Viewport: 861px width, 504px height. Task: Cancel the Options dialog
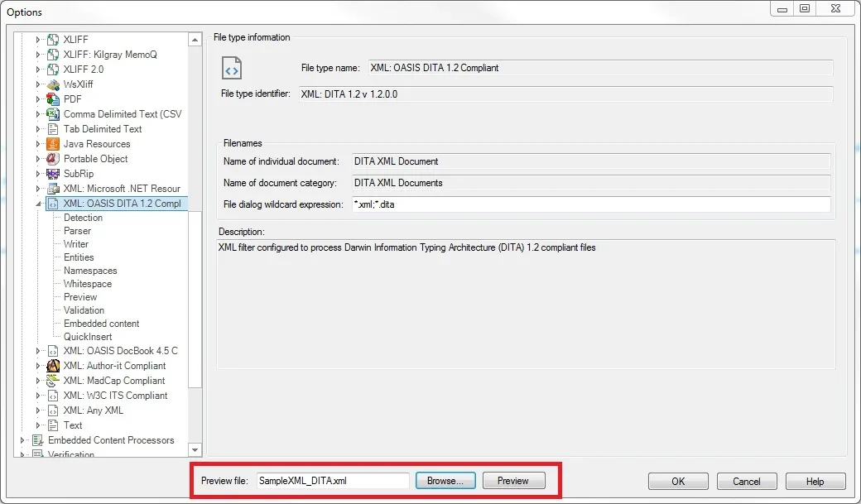click(746, 481)
